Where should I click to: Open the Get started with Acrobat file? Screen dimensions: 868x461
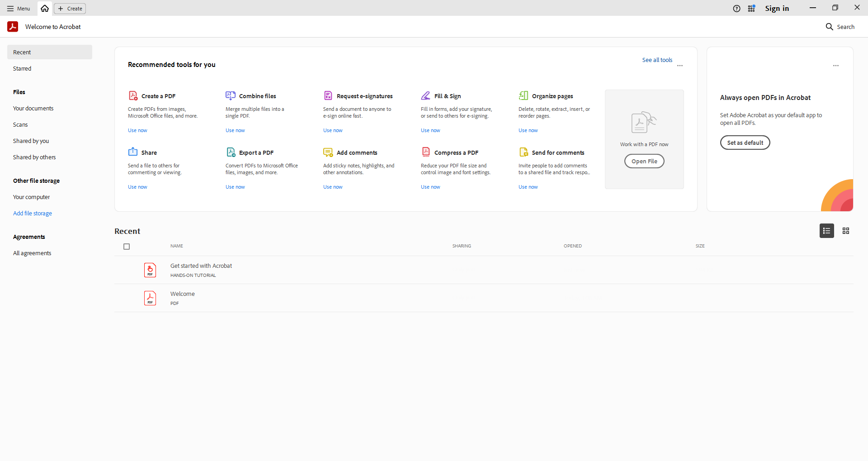pos(201,266)
